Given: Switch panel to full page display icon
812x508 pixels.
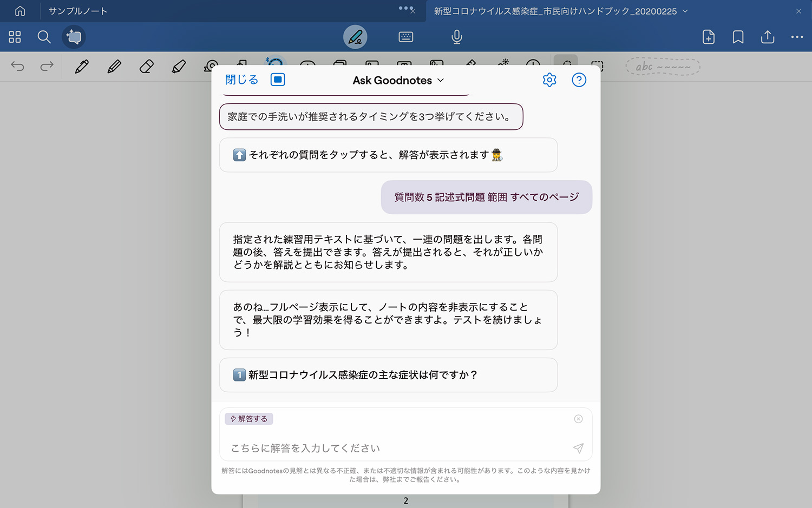Looking at the screenshot, I should (x=278, y=80).
